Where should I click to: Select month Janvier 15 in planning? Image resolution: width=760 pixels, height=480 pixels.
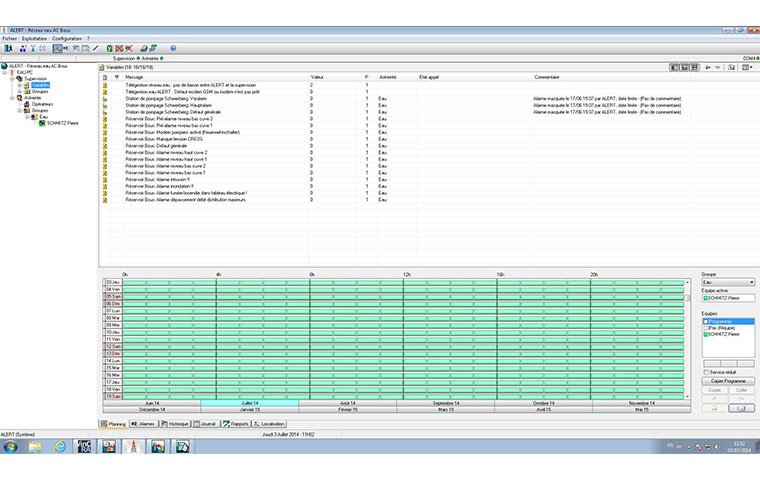[x=250, y=410]
